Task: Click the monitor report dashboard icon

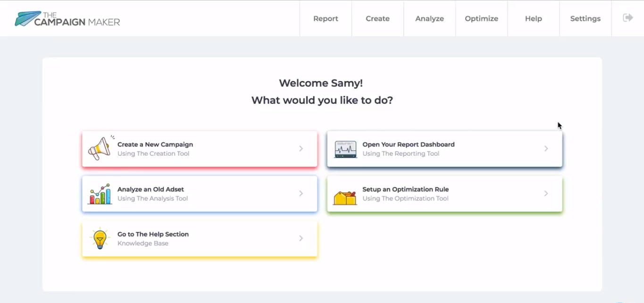Action: tap(345, 149)
